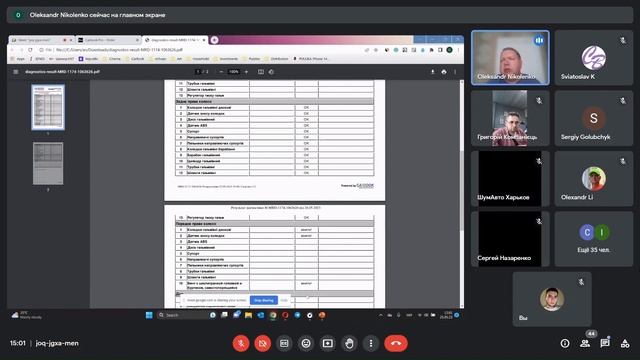Toggle PDF viewer sidebar hamburger menu
The width and height of the screenshot is (640, 360).
click(16, 72)
